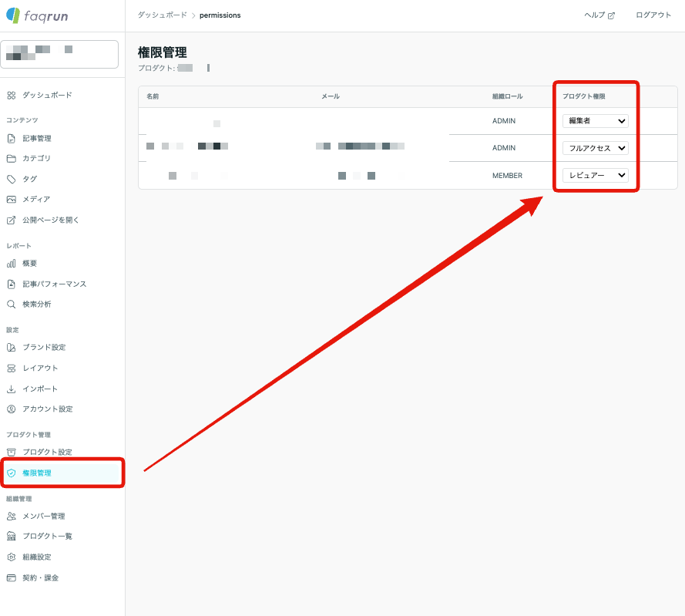Click the 契約・課金 card icon
Image resolution: width=685 pixels, height=616 pixels.
[x=12, y=578]
